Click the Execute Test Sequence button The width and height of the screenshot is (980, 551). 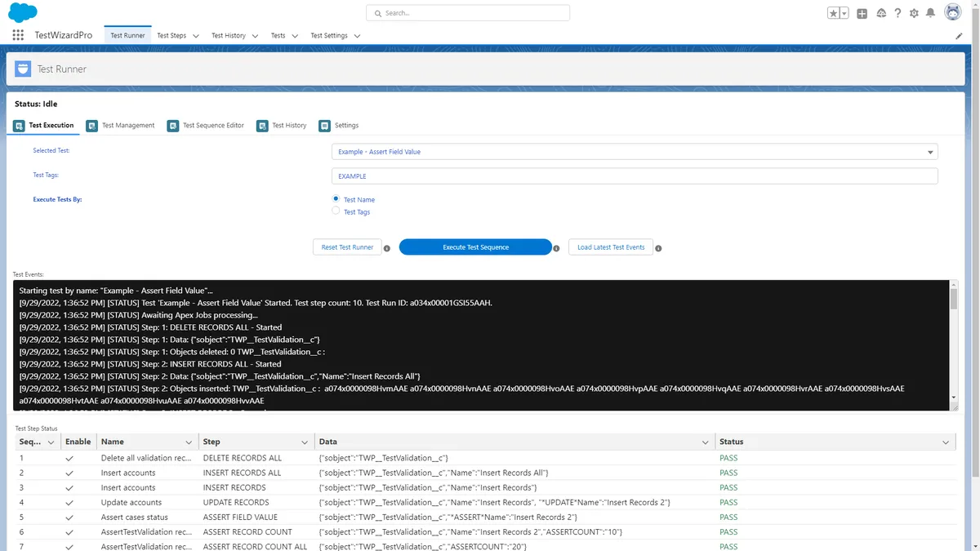475,247
